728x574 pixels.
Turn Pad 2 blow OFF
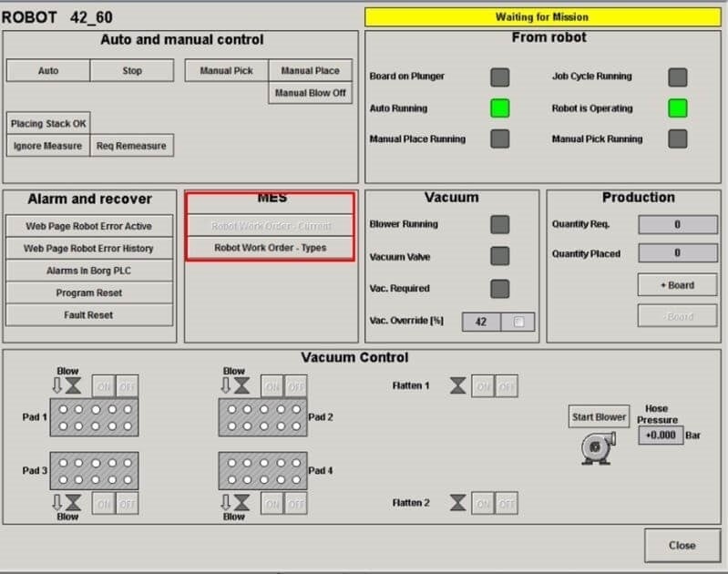point(295,386)
